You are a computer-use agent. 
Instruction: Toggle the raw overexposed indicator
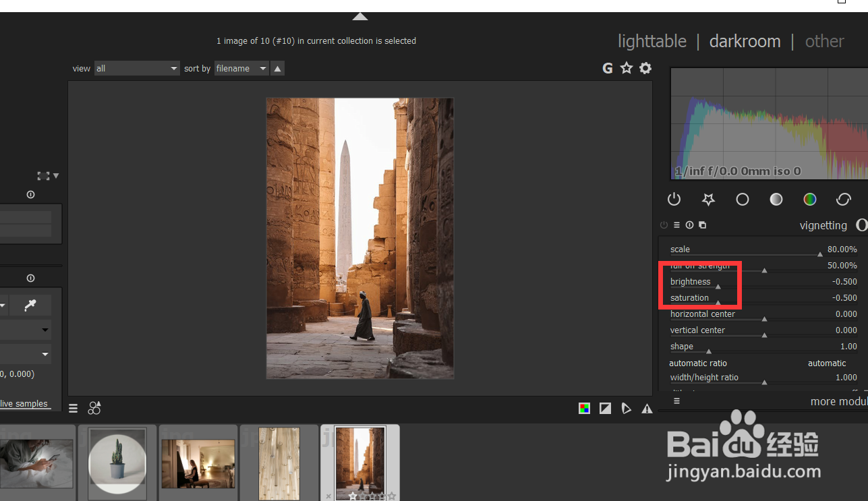584,408
